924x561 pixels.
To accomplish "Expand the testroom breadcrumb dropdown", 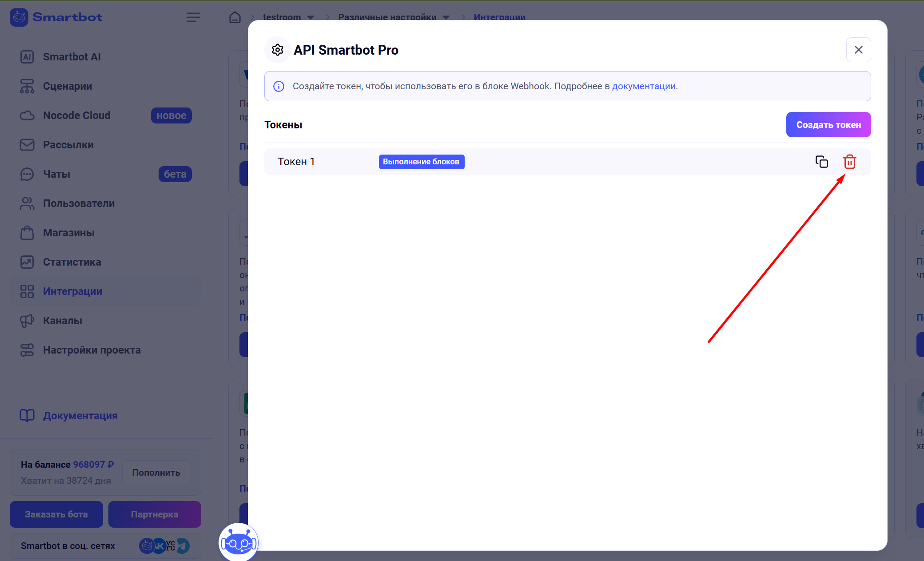I will pos(311,17).
